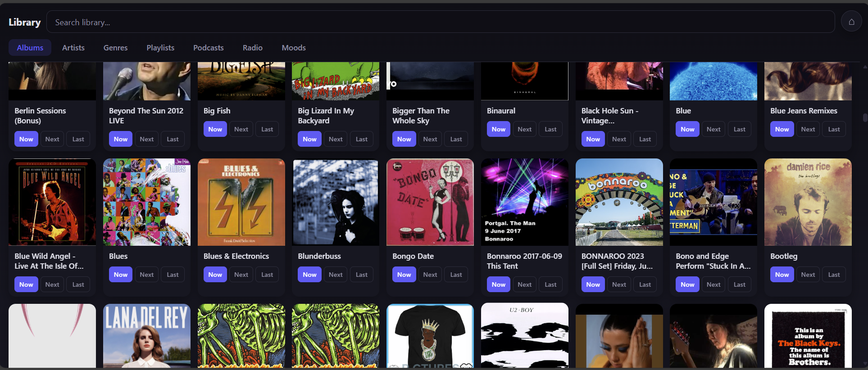Open the Blues album cover art
The image size is (868, 370).
[147, 202]
